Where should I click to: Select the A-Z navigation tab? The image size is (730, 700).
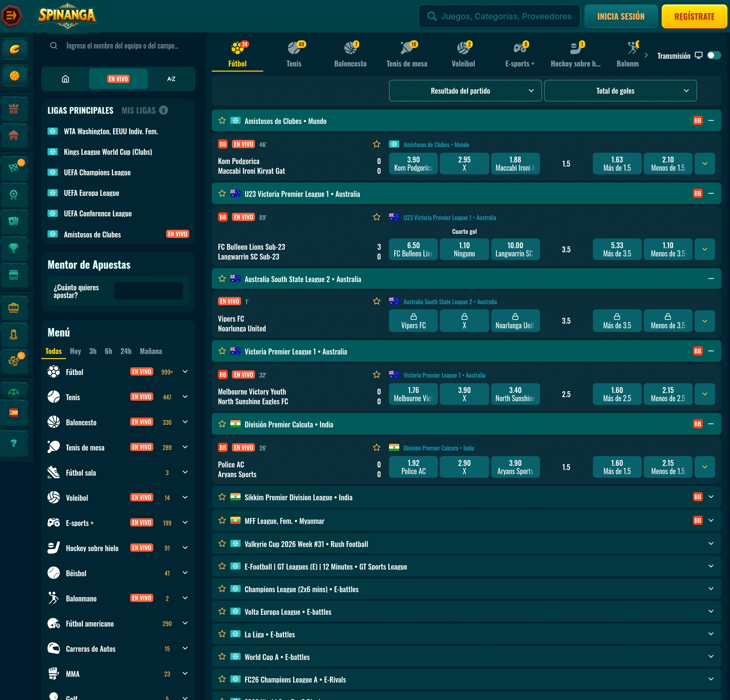(x=171, y=79)
